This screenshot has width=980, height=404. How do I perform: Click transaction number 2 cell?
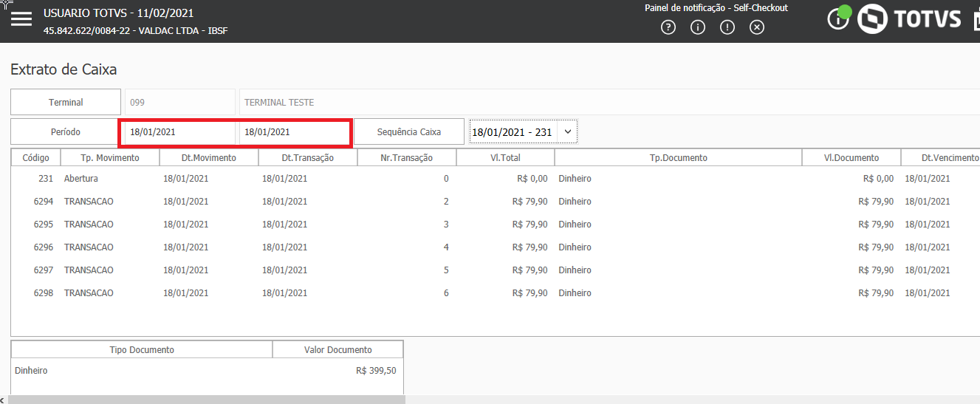click(x=446, y=202)
